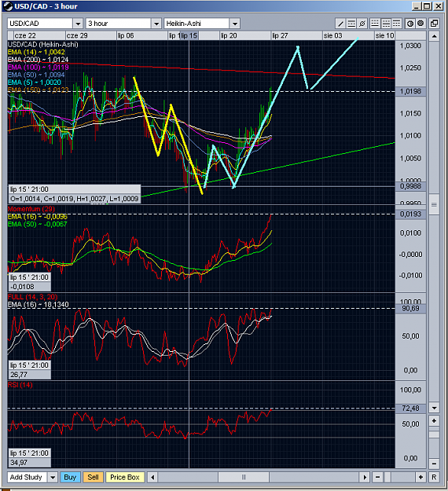Open the USD/CAD symbol dropdown arrow

(x=78, y=24)
